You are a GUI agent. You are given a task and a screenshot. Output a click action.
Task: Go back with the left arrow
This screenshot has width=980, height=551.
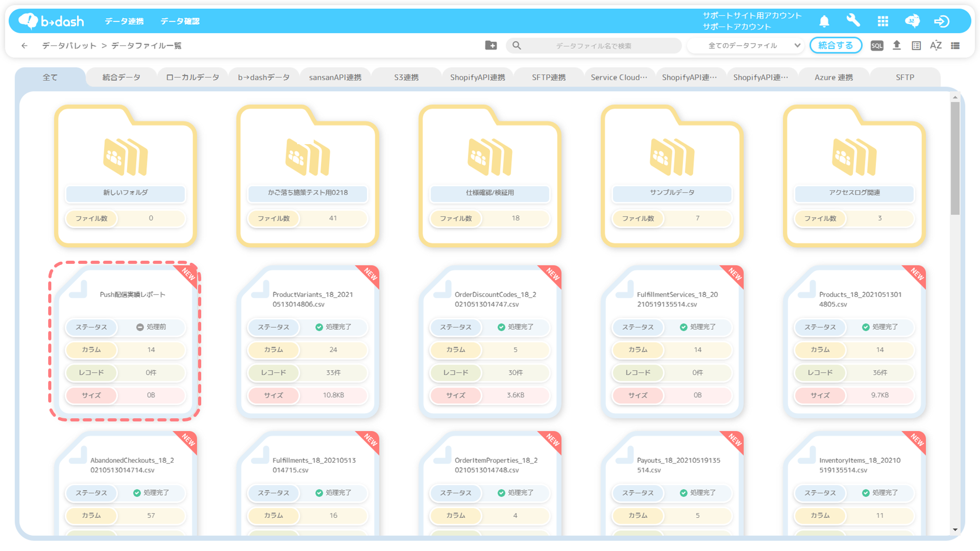tap(24, 46)
